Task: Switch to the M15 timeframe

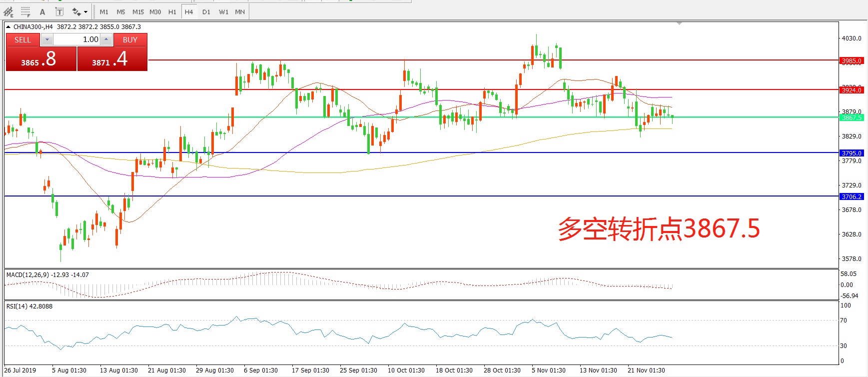Action: pos(138,11)
